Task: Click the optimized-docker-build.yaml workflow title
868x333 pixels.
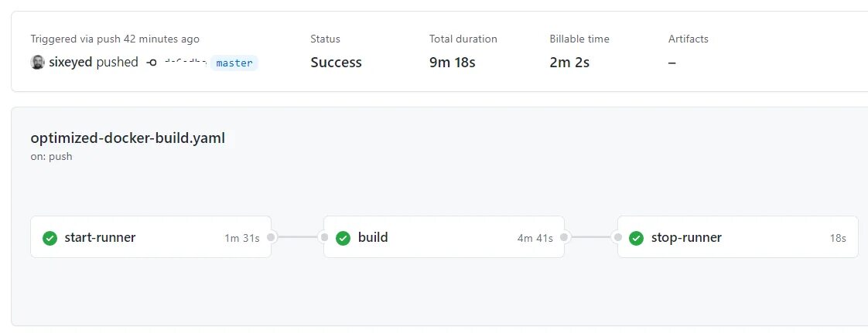Action: coord(128,138)
